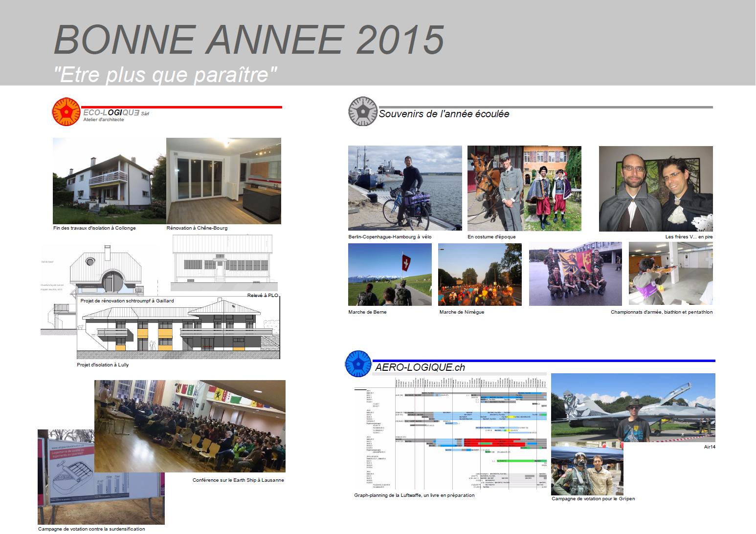Image resolution: width=756 pixels, height=534 pixels.
Task: Click the grey pentagon icon beside Souvenirs
Action: click(x=361, y=111)
